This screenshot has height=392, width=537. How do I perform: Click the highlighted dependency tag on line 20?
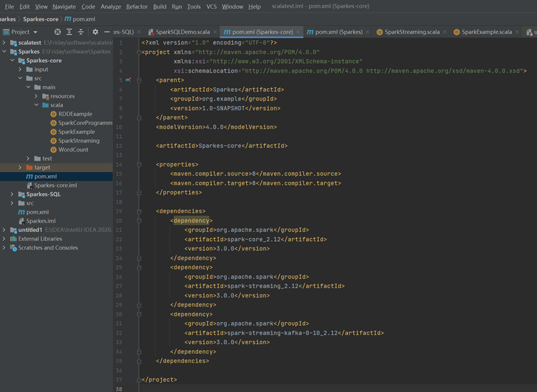coord(191,221)
